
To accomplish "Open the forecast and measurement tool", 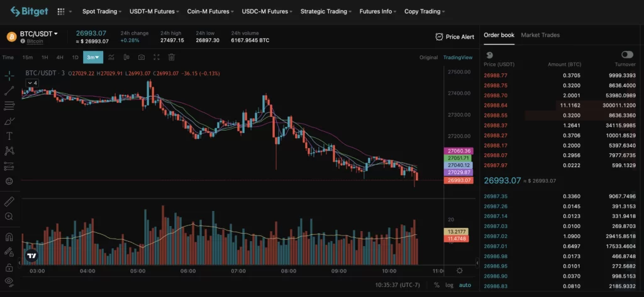I will pos(9,166).
